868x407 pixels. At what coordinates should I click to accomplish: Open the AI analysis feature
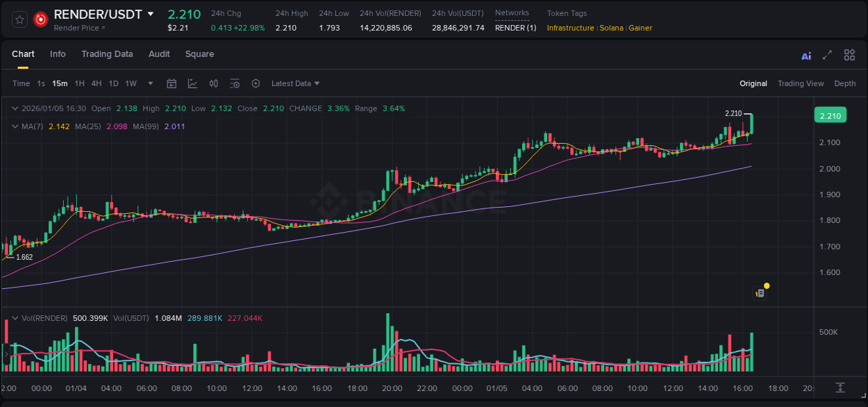tap(806, 54)
